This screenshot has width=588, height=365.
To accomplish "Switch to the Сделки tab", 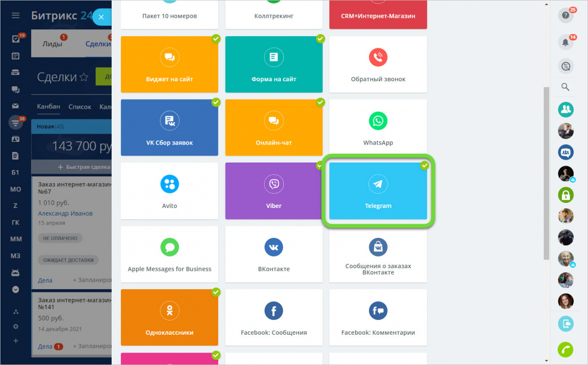I will click(98, 44).
